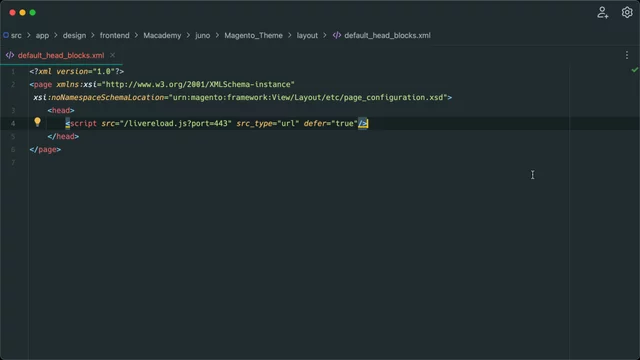Click the layout breadcrumb item
This screenshot has height=360, width=640.
[x=307, y=36]
